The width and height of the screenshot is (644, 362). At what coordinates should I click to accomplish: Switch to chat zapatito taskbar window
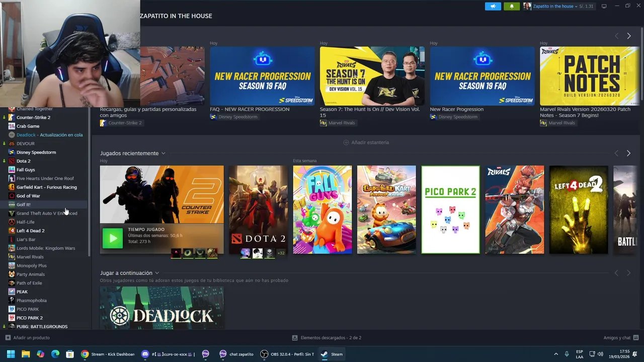pyautogui.click(x=236, y=354)
